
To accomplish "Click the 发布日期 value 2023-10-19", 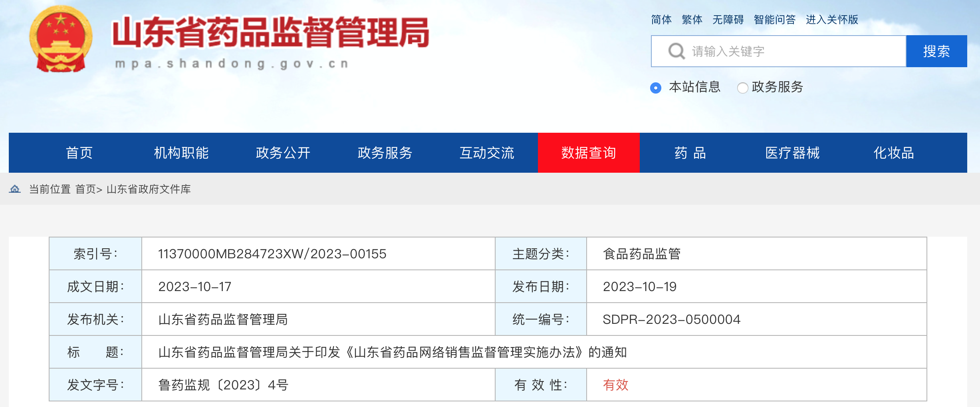I will tap(639, 287).
